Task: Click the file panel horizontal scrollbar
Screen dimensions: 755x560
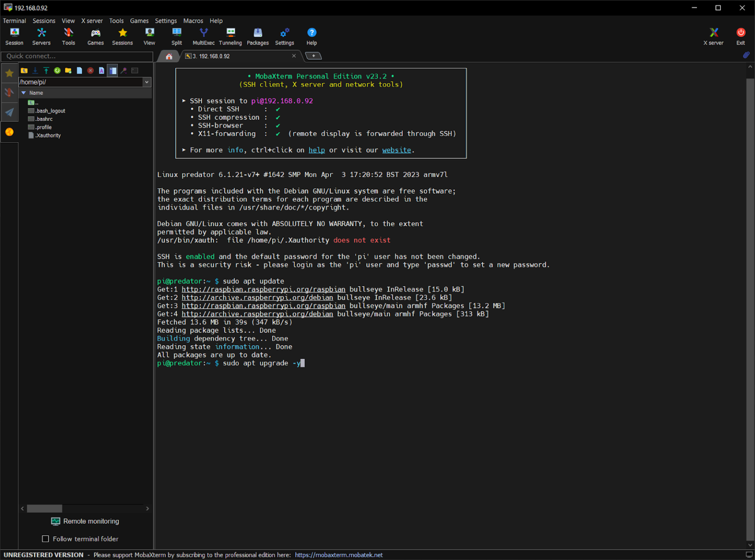Action: click(44, 508)
